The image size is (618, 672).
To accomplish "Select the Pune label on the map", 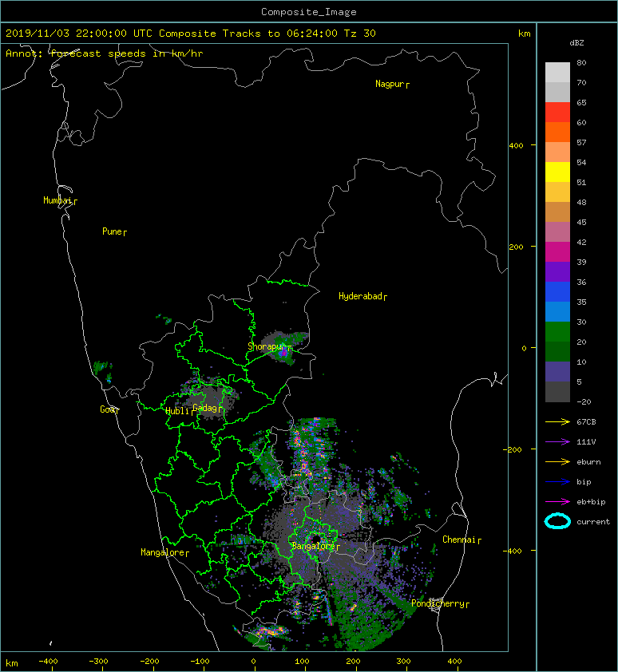I will pos(114,231).
